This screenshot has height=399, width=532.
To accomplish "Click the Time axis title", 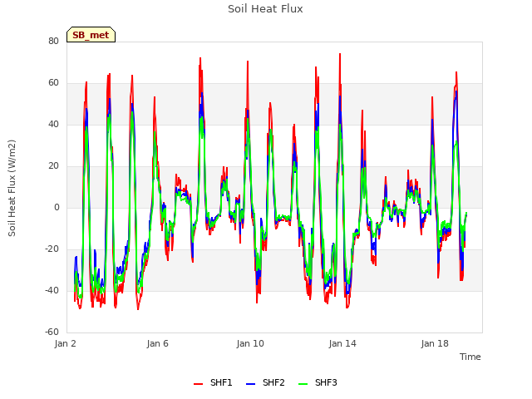I will [470, 357].
